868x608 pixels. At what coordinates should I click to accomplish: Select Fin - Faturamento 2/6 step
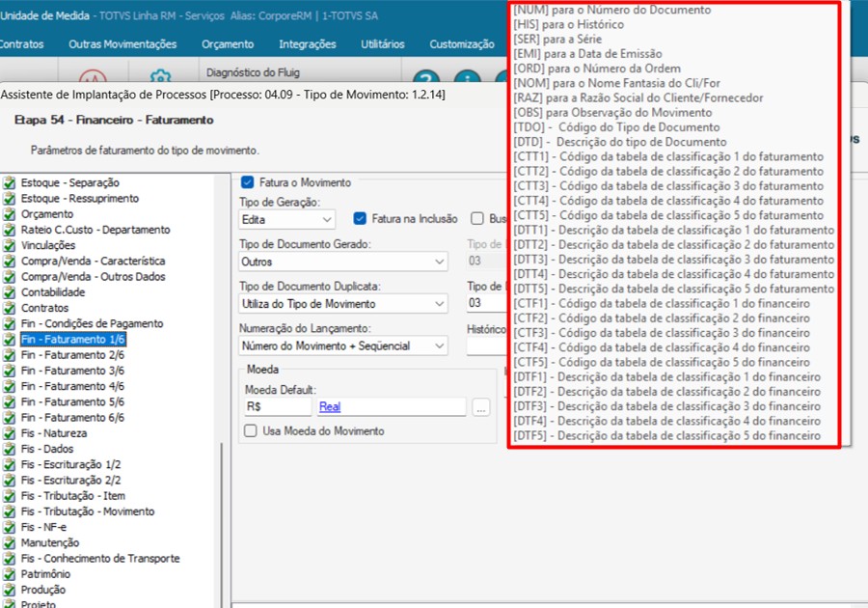click(72, 355)
